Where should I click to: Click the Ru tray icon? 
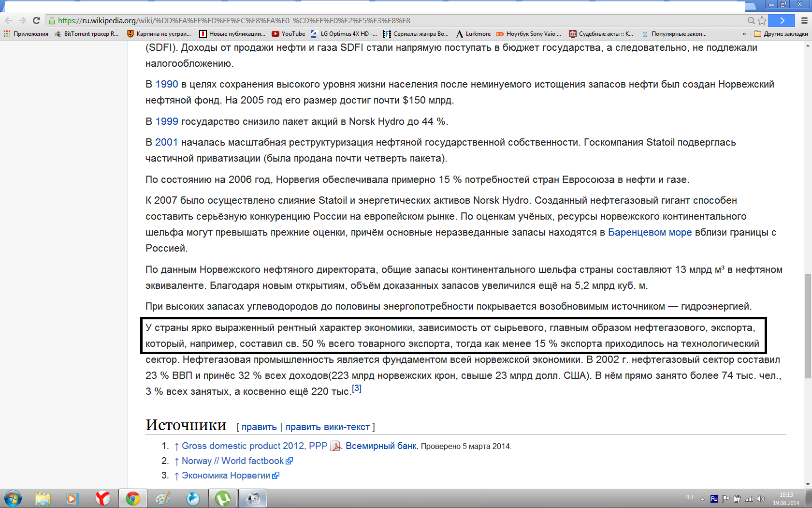tap(714, 499)
